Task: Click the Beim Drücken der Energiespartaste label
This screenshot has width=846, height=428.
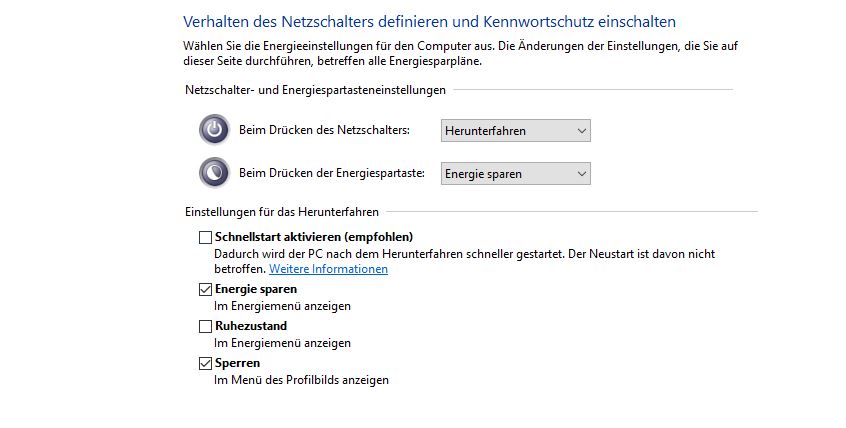Action: pyautogui.click(x=332, y=173)
